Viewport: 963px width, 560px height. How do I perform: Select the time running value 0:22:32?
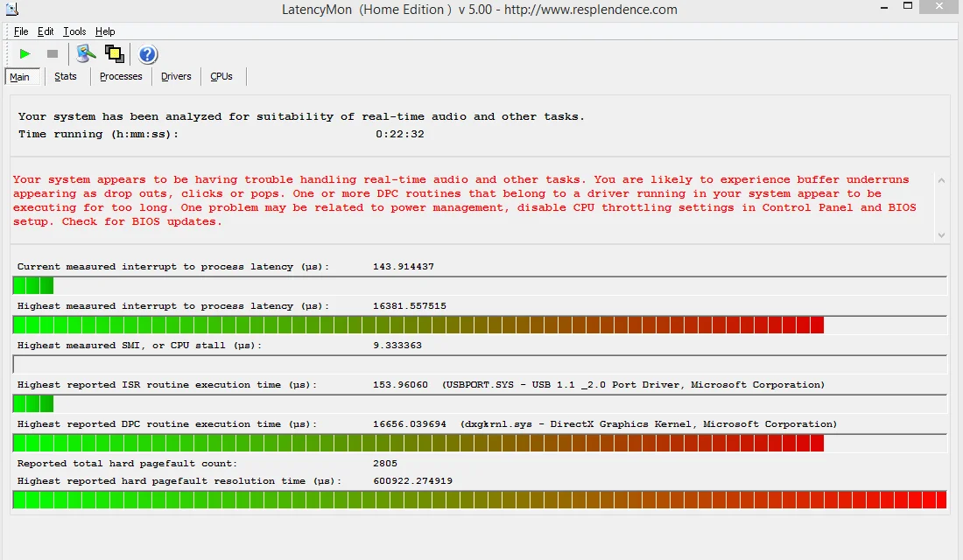(400, 134)
